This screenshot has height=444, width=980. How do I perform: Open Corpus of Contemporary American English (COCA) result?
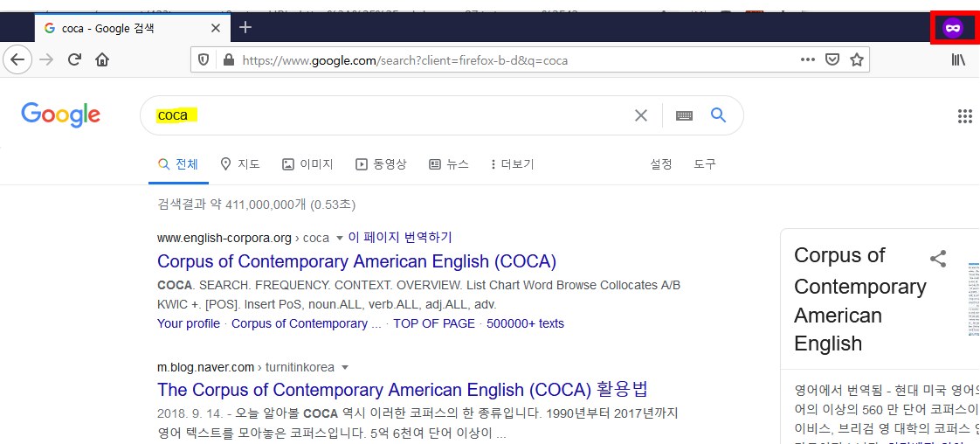(357, 260)
